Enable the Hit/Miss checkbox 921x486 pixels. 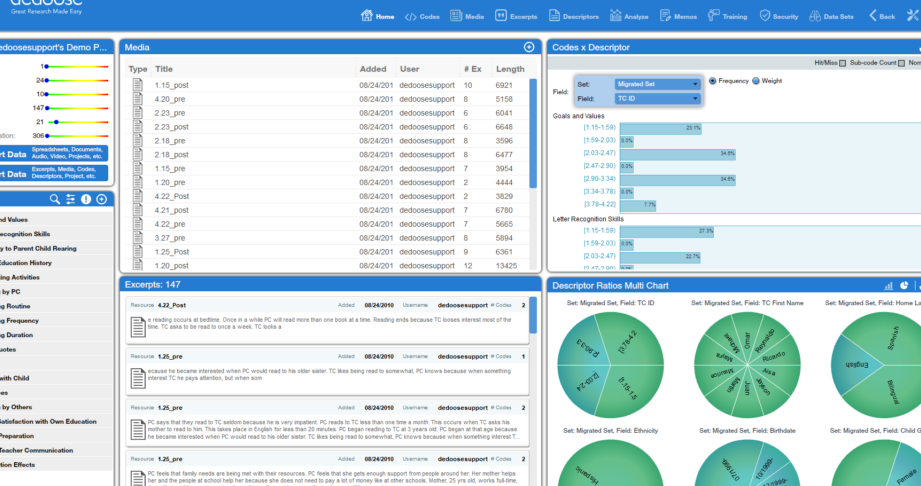[x=842, y=63]
